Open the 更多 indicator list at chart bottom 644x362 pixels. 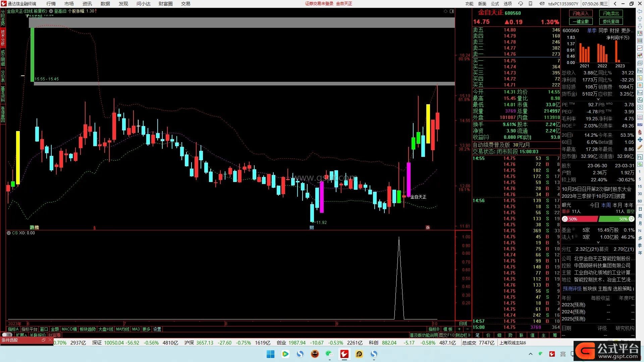(146, 329)
